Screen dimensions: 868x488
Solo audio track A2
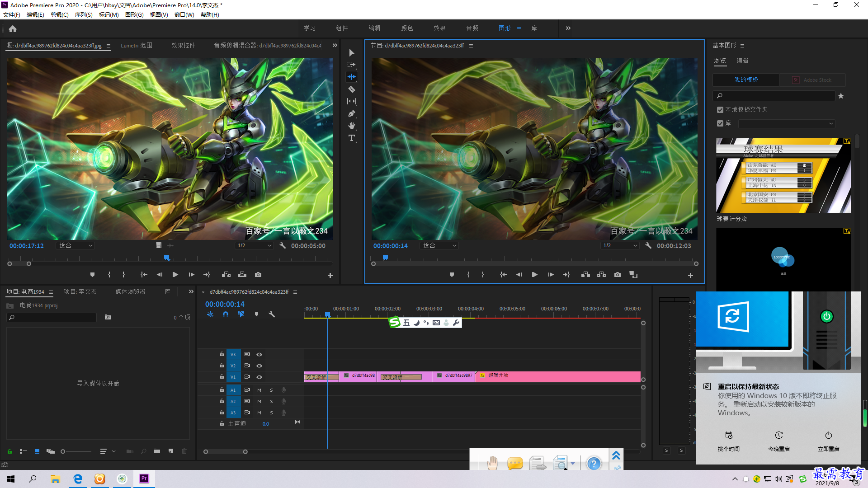pyautogui.click(x=271, y=401)
